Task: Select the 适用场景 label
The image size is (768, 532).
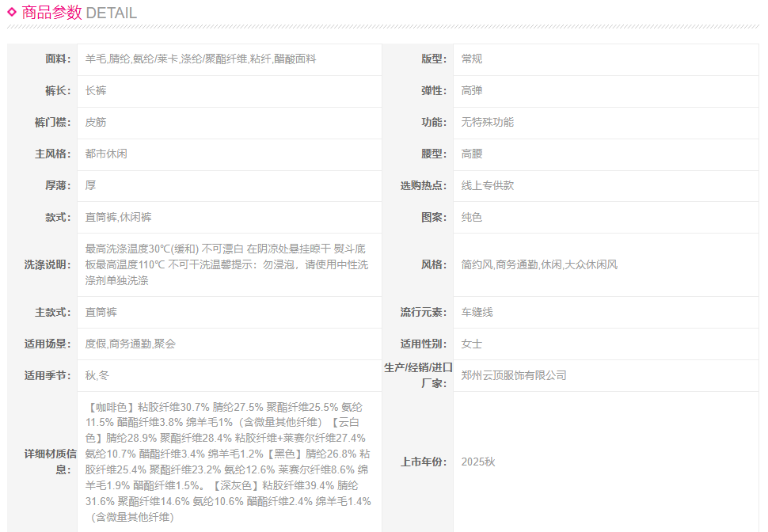Action: [x=48, y=344]
